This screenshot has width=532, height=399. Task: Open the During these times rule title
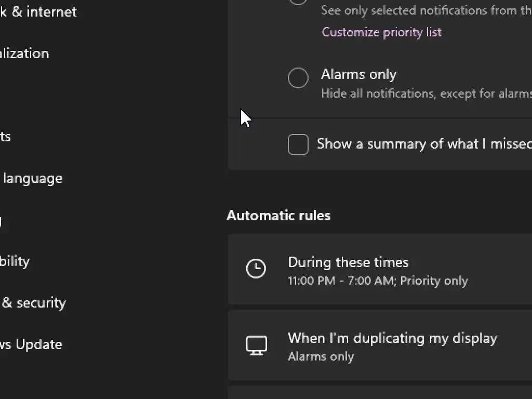click(x=348, y=262)
